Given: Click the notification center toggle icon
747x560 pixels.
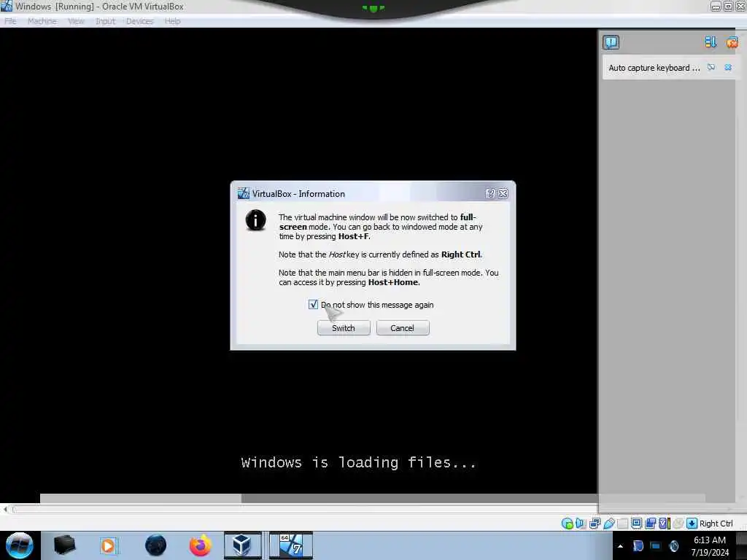Looking at the screenshot, I should tap(611, 42).
